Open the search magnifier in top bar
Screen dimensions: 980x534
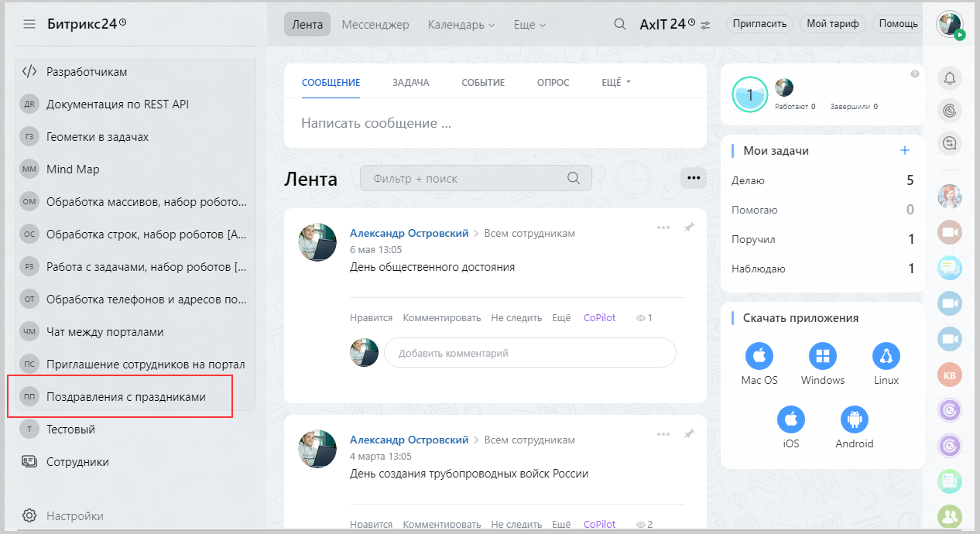(x=619, y=24)
